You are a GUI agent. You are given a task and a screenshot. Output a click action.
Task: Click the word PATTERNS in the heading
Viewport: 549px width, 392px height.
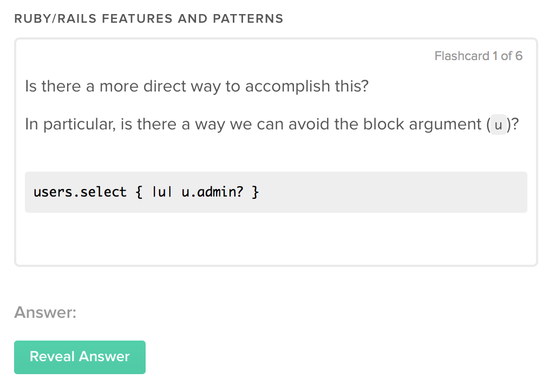coord(248,18)
